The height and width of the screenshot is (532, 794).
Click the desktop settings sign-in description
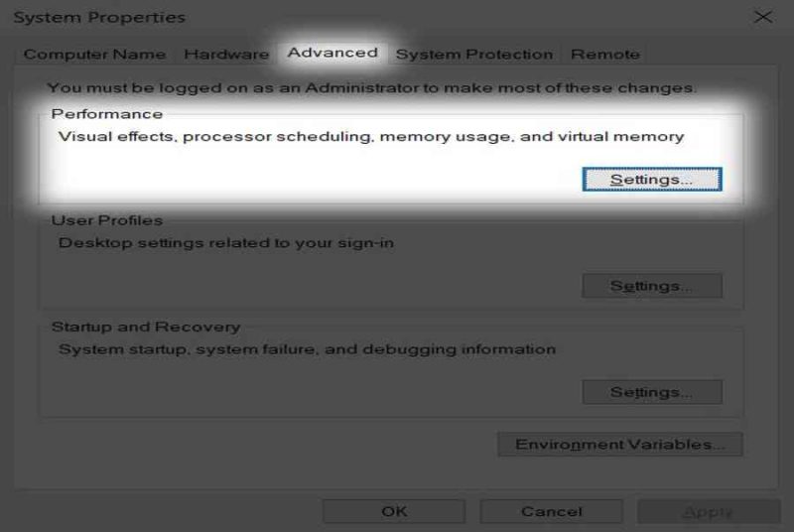[x=226, y=243]
